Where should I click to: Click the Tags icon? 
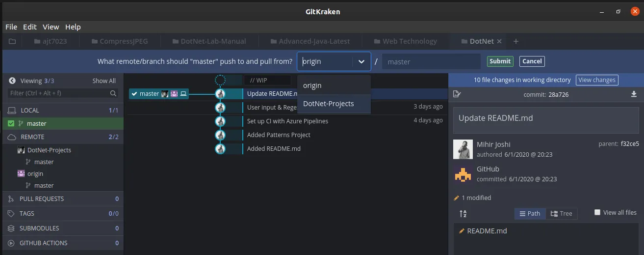(x=11, y=214)
